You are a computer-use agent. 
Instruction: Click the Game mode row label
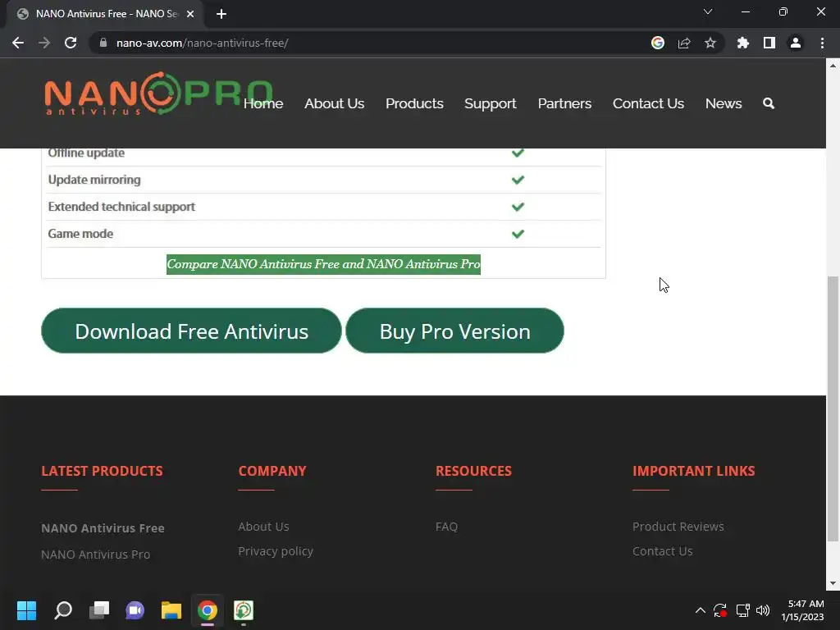pyautogui.click(x=80, y=234)
